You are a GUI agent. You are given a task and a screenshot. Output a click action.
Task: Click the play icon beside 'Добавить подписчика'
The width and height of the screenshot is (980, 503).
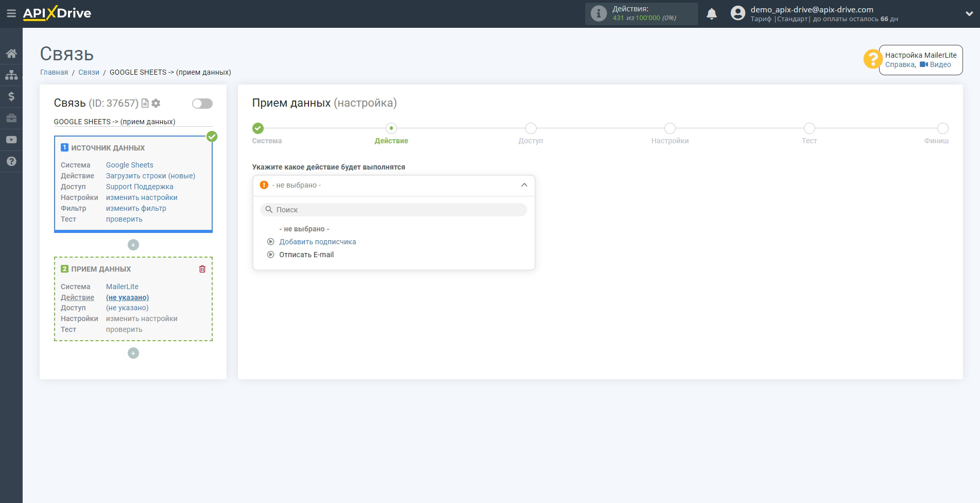(x=271, y=242)
